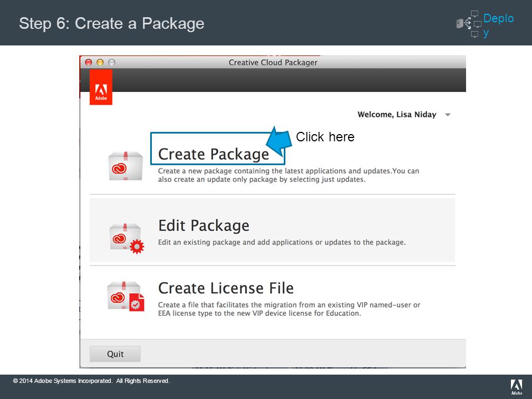This screenshot has width=532, height=399.
Task: Click the Create License File icon
Action: tap(126, 296)
